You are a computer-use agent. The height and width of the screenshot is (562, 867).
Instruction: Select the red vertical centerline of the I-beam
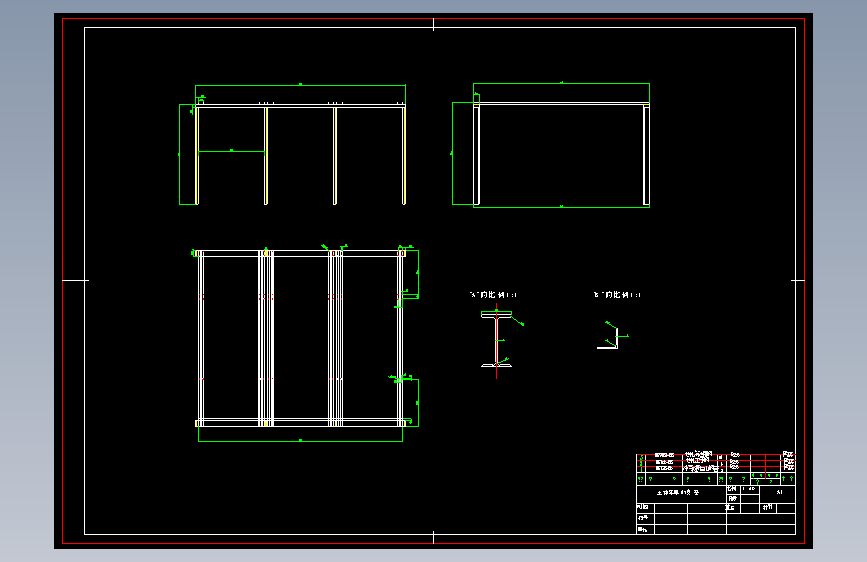(x=497, y=341)
